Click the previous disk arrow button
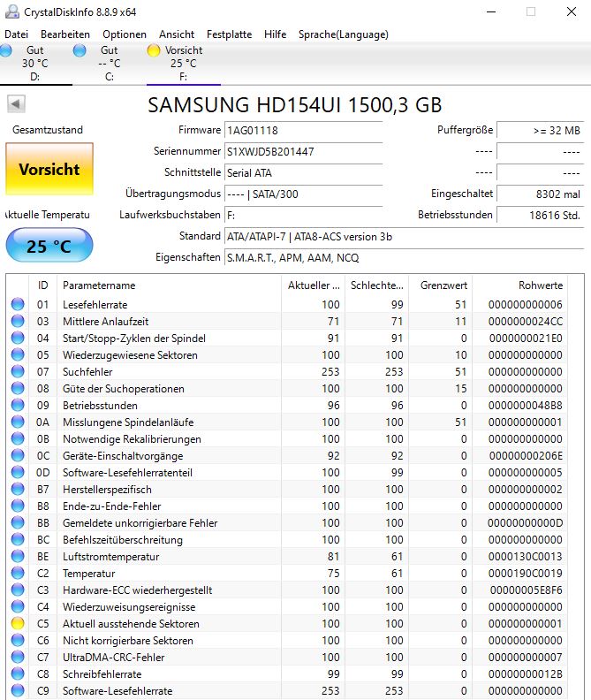591x700 pixels. (x=16, y=104)
